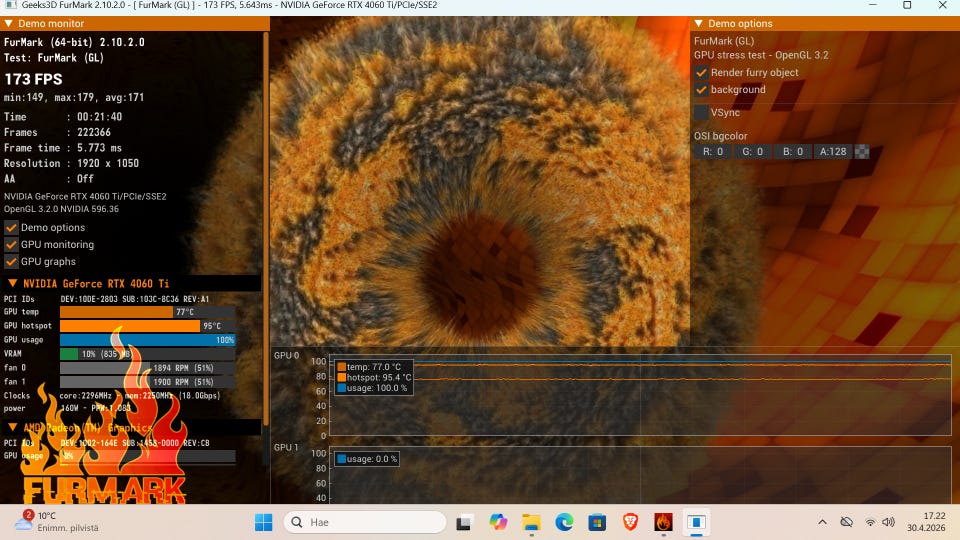Image resolution: width=960 pixels, height=540 pixels.
Task: Click the taskbar search box Hae
Action: click(365, 522)
